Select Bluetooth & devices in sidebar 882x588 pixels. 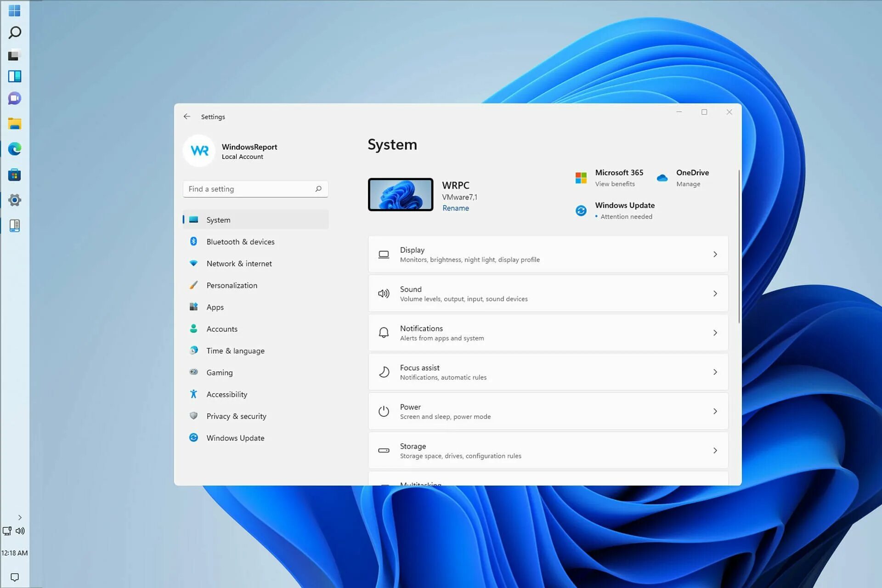point(240,242)
